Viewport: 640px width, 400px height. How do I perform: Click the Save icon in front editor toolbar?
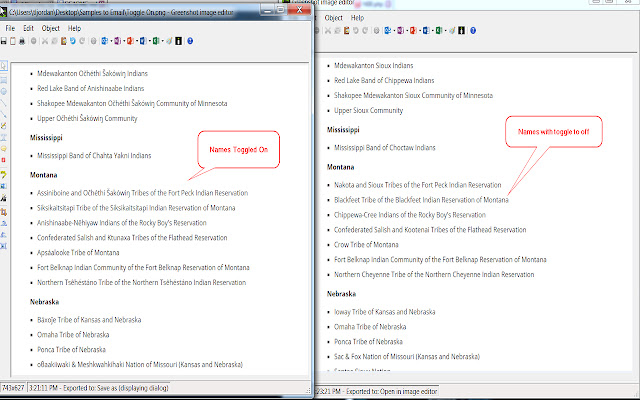click(4, 41)
